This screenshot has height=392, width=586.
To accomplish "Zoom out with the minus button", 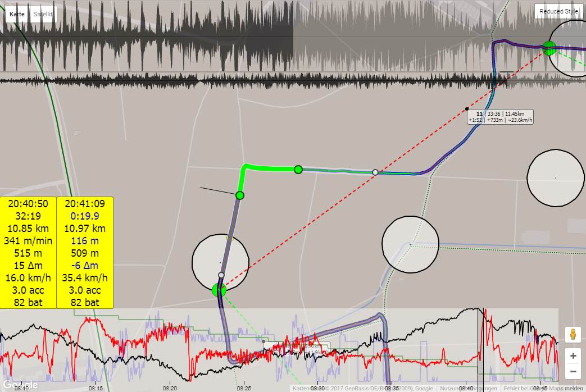I will point(573,371).
